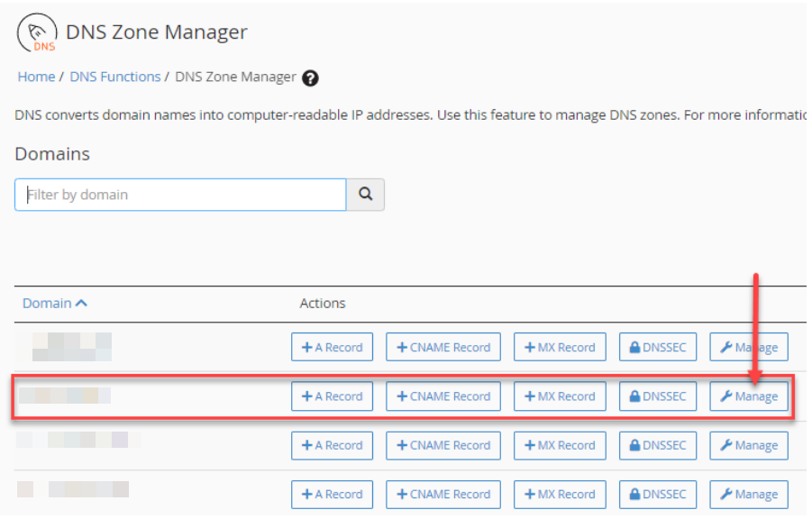Add CNAME Record for third domain row
The height and width of the screenshot is (528, 812).
tap(443, 445)
